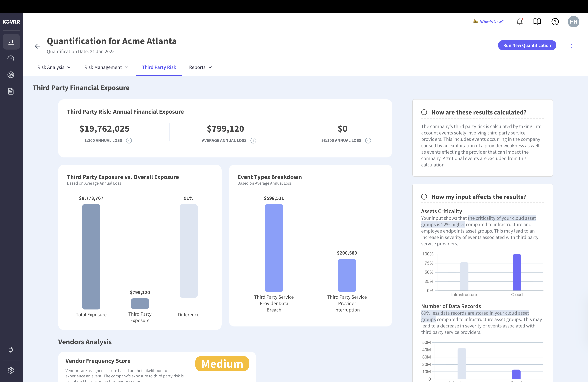588x382 pixels.
Task: Click the 'Vendor Frequency Score' title
Action: pos(98,361)
